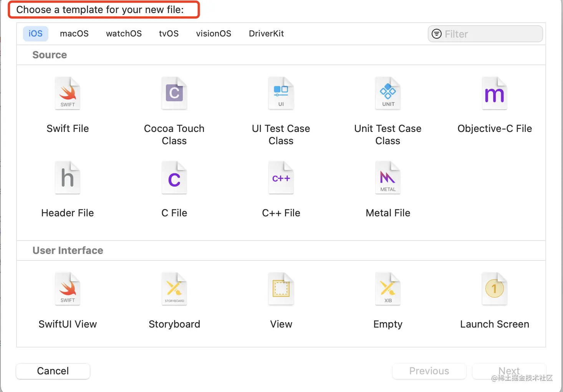The image size is (563, 392).
Task: Click the "Unit Test Case Class" label
Action: [388, 135]
